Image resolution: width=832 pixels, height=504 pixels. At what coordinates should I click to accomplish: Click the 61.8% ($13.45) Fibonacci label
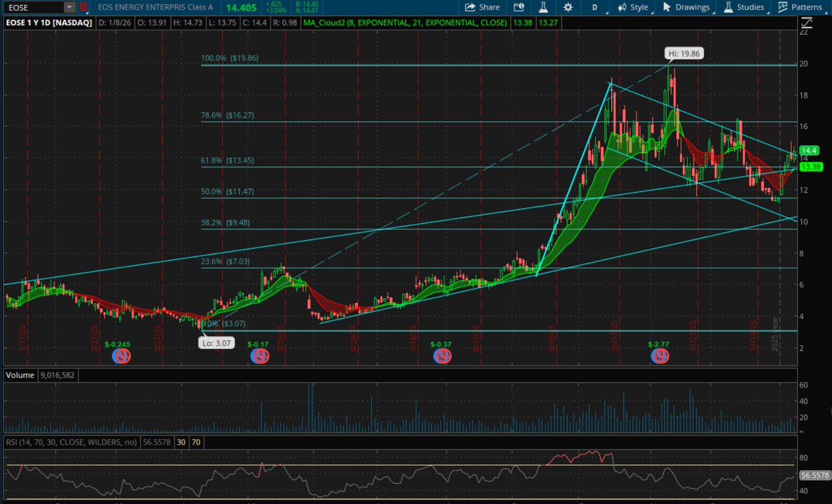click(x=227, y=160)
